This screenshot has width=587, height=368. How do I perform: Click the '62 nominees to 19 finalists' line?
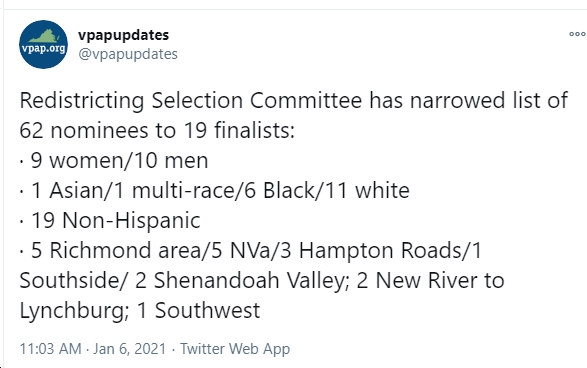pos(157,131)
